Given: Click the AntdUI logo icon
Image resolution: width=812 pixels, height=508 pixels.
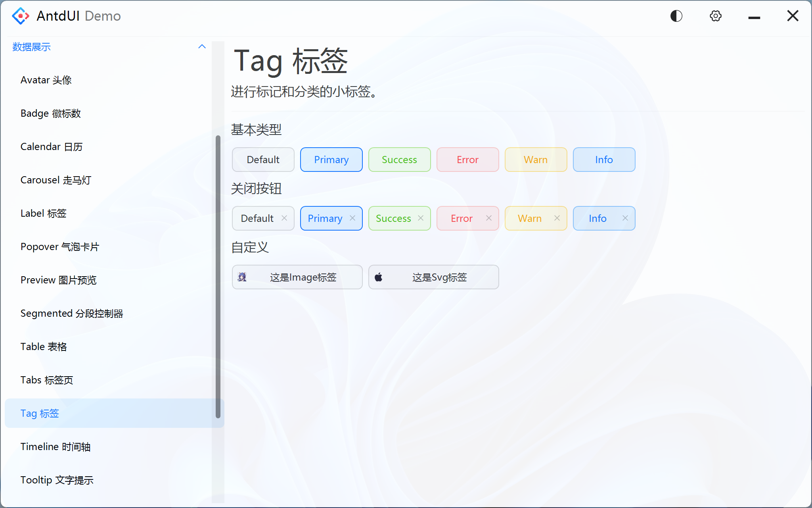Looking at the screenshot, I should [20, 16].
